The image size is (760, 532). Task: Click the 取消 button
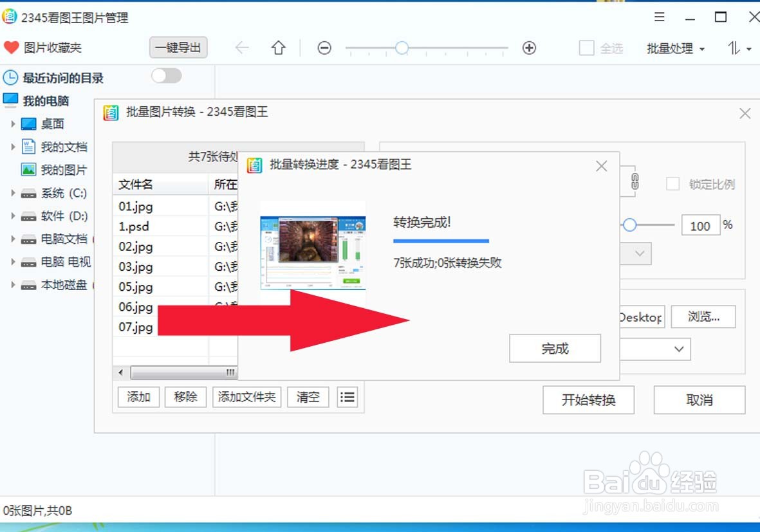(700, 399)
